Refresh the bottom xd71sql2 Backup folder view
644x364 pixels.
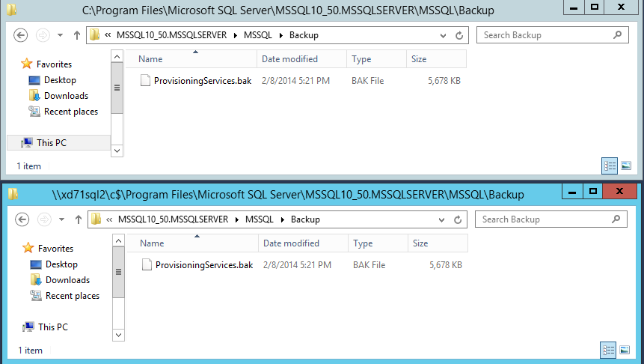pos(460,219)
